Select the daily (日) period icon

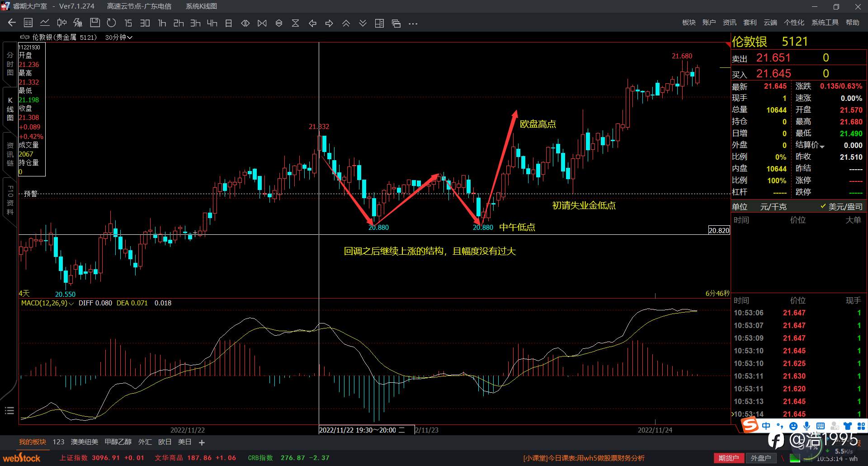229,23
